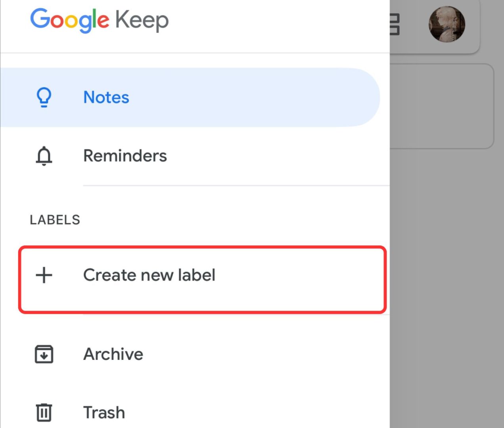The image size is (504, 428).
Task: Open Trash via the trash can icon
Action: [x=44, y=412]
